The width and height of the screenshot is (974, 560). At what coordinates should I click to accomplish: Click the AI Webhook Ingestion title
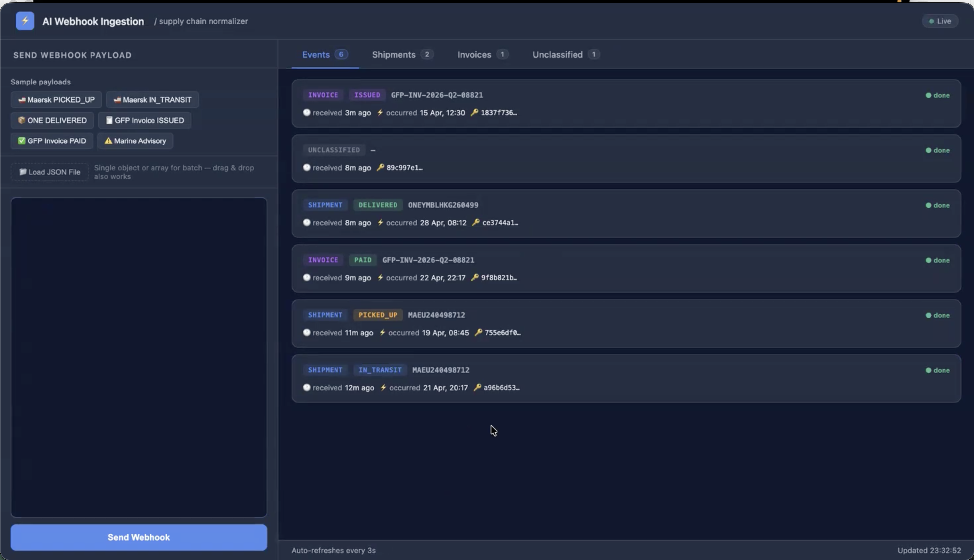click(x=93, y=21)
